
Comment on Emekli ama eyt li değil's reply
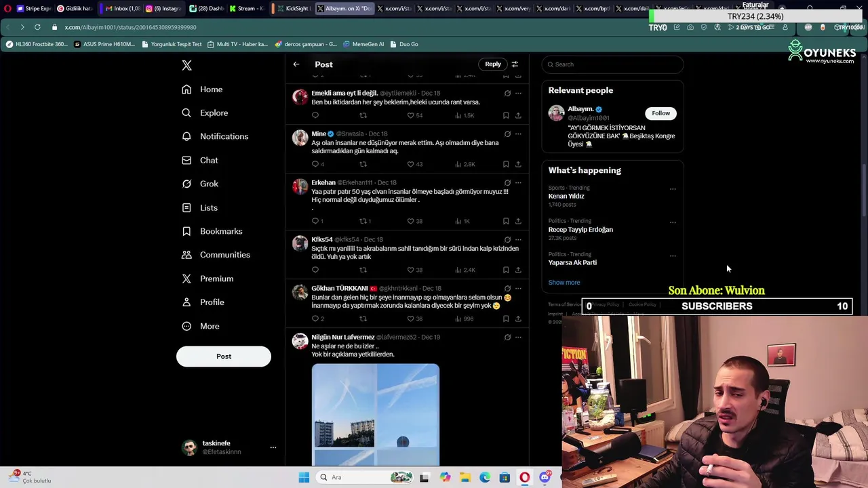point(315,115)
